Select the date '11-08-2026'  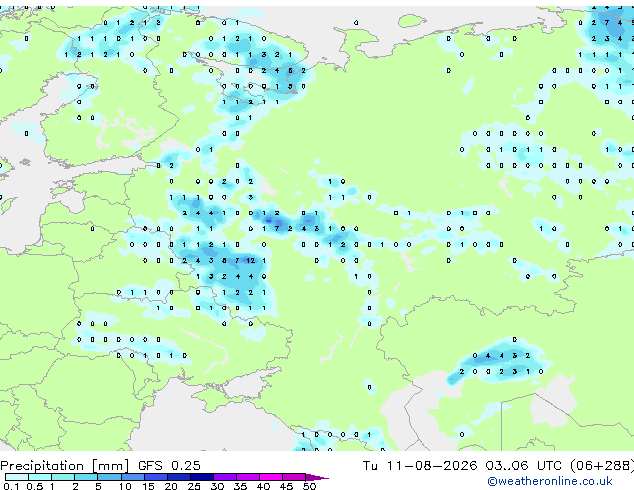point(431,466)
